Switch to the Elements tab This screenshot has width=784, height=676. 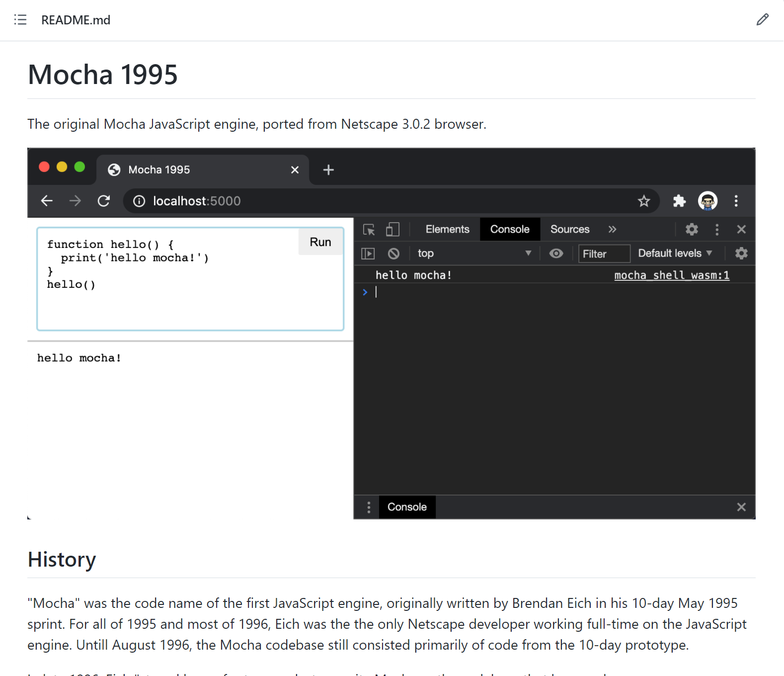coord(447,229)
